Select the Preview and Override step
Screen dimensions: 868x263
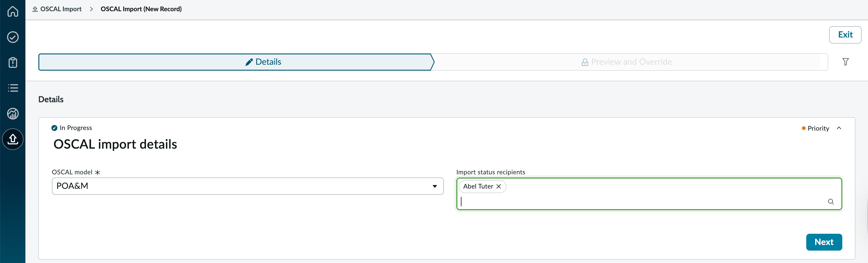(630, 62)
